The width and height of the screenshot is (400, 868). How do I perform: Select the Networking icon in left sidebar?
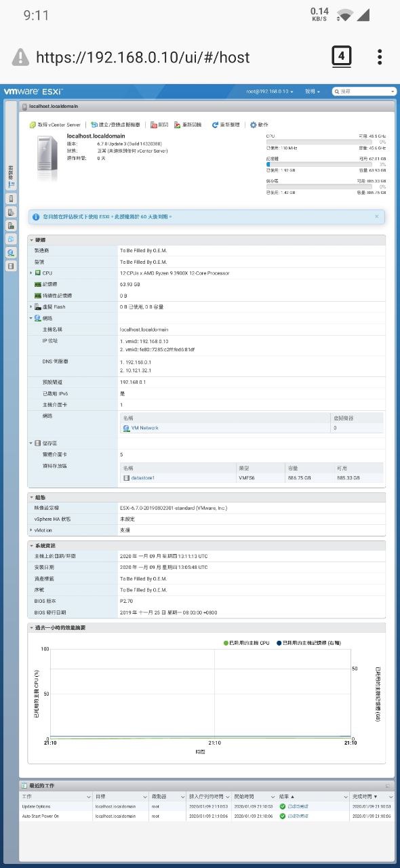pyautogui.click(x=10, y=252)
